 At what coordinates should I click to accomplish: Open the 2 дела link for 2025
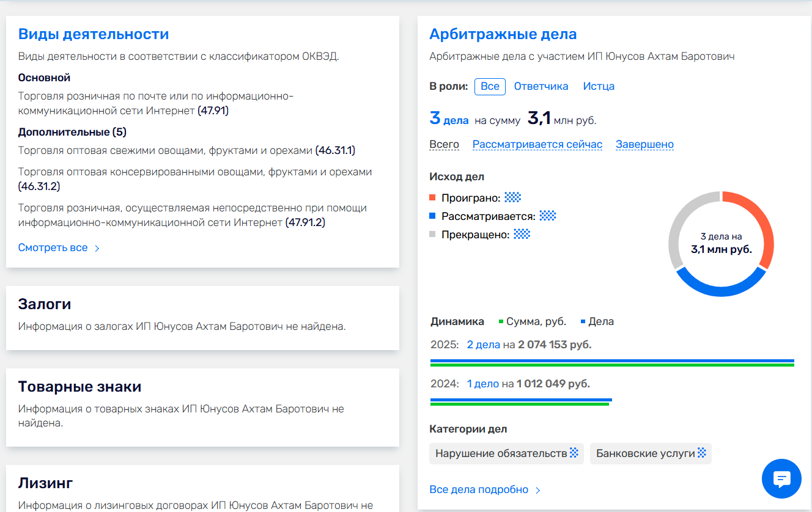(x=483, y=345)
